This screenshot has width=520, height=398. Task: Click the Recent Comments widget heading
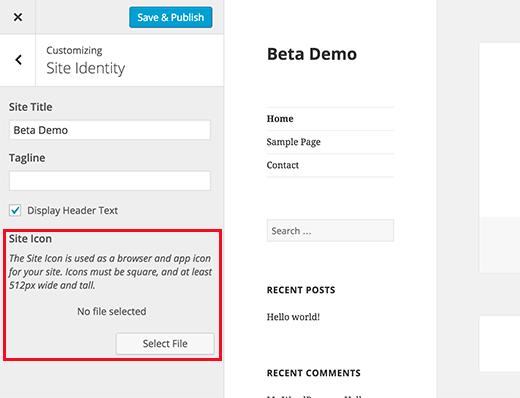pyautogui.click(x=314, y=373)
